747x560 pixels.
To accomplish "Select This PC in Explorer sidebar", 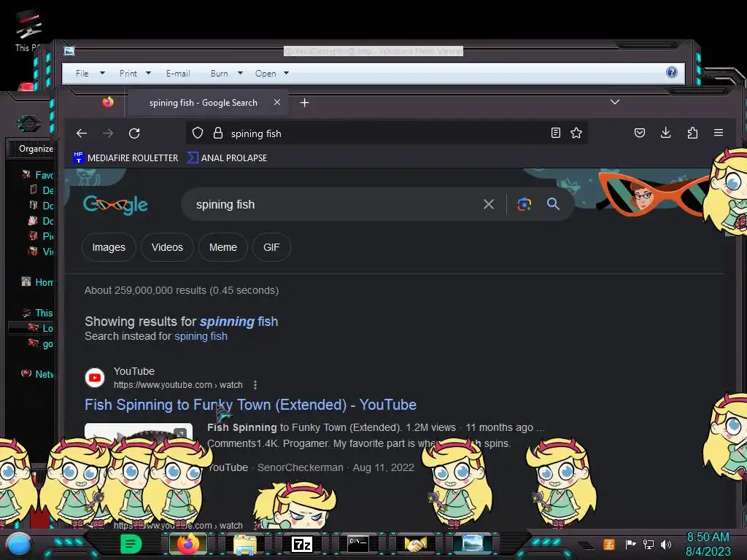I will pos(38,313).
